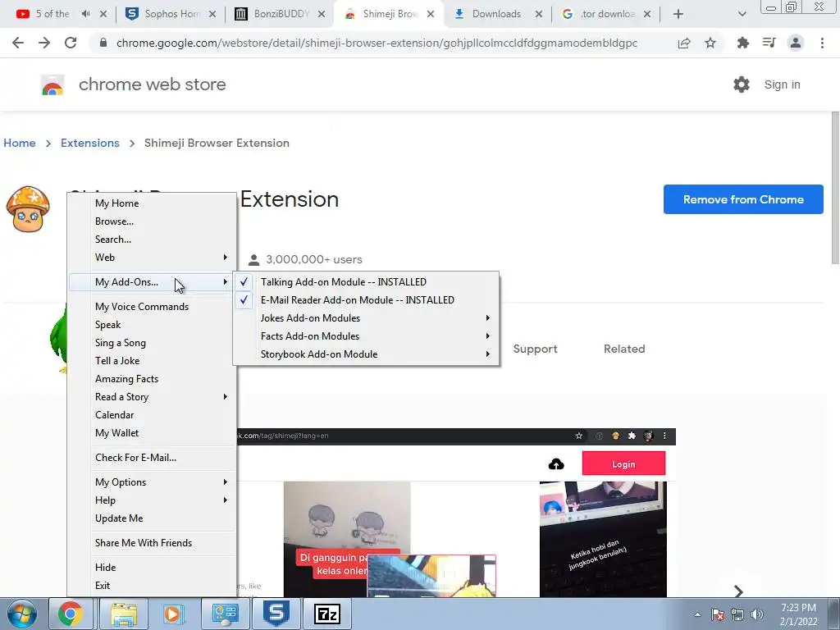840x630 pixels.
Task: Expand Jokes Add-on Modules submenu
Action: 367,318
